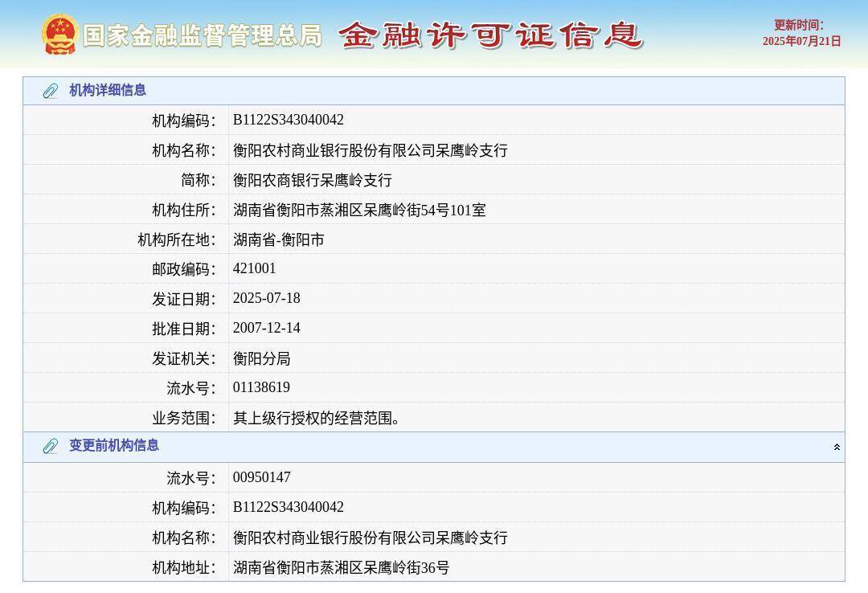Click the institution name 衡阳农村商业银行股份有限公司呆鹰岭支行

(x=371, y=149)
